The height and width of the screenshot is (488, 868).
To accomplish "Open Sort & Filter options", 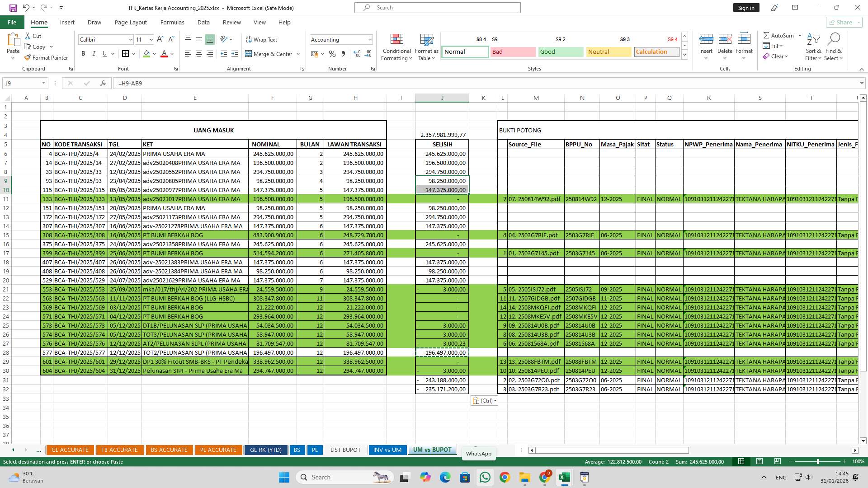I will click(813, 47).
